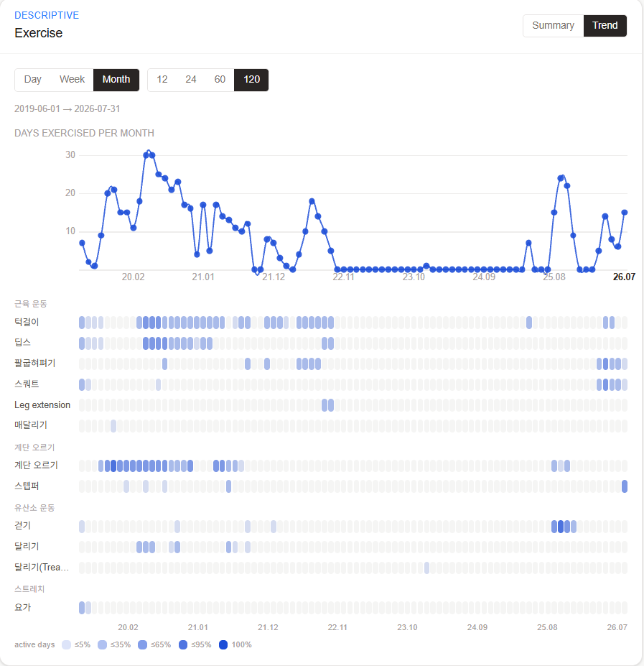Select the Trend tab
The image size is (644, 666).
click(605, 25)
